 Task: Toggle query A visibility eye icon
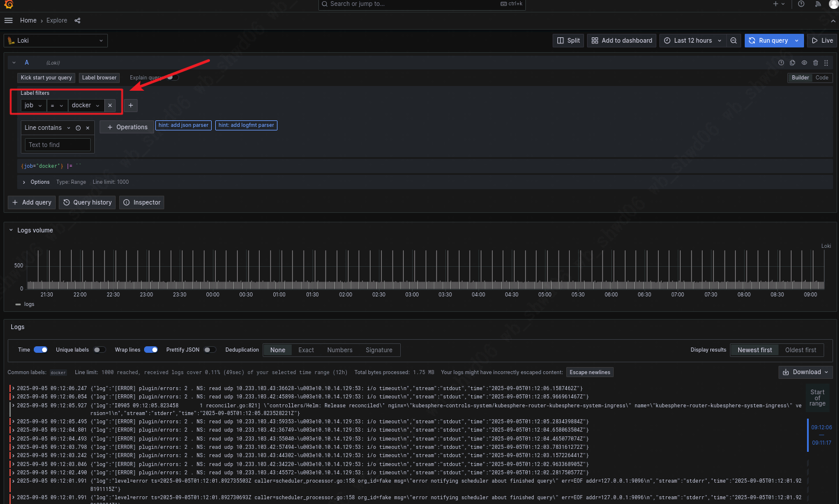pyautogui.click(x=804, y=62)
